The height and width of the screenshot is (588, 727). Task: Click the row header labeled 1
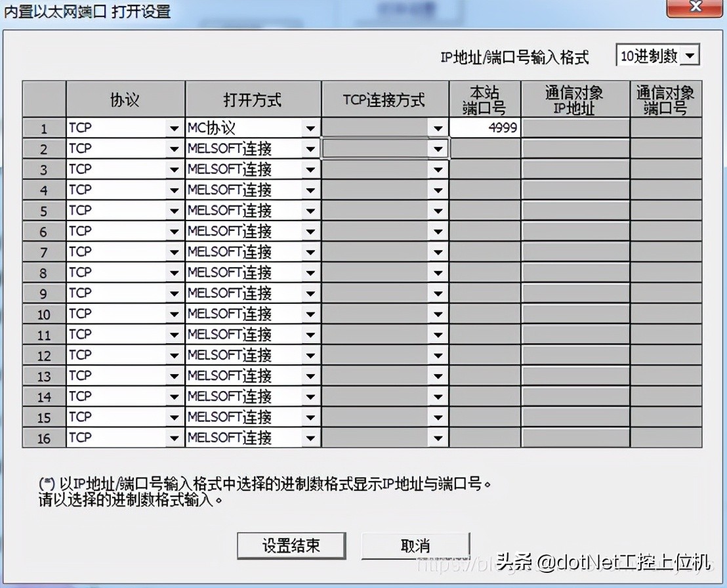coord(43,127)
